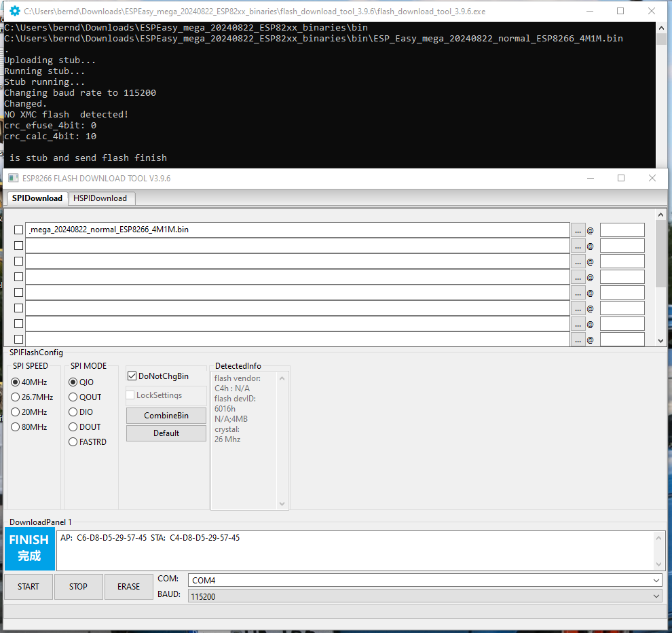Click the address field after @ on the first row

[x=622, y=230]
